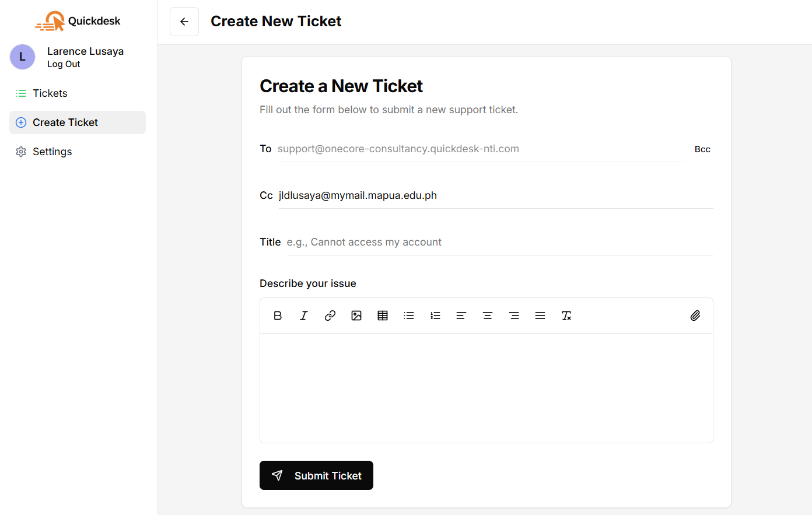Viewport: 812px width, 515px height.
Task: Submit the new ticket
Action: [x=316, y=475]
